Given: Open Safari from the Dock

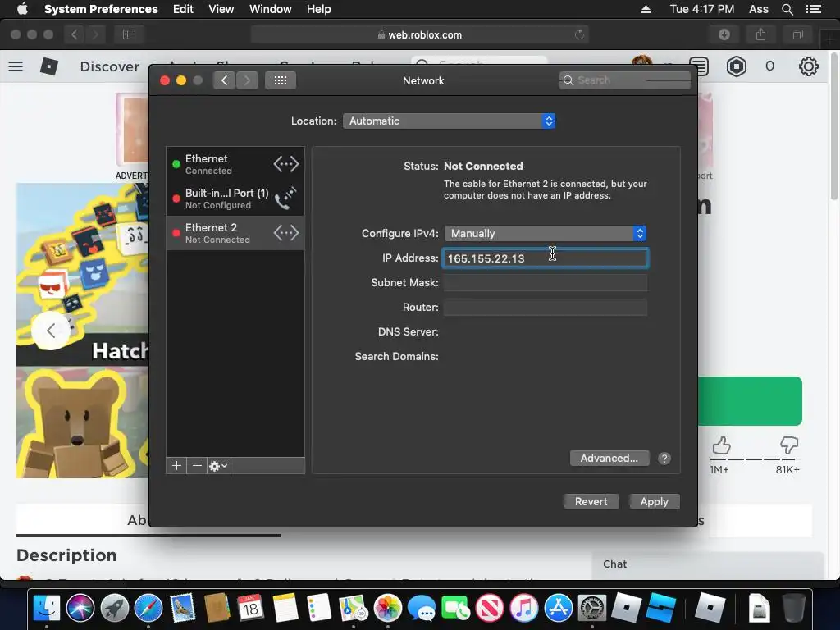Looking at the screenshot, I should click(148, 608).
